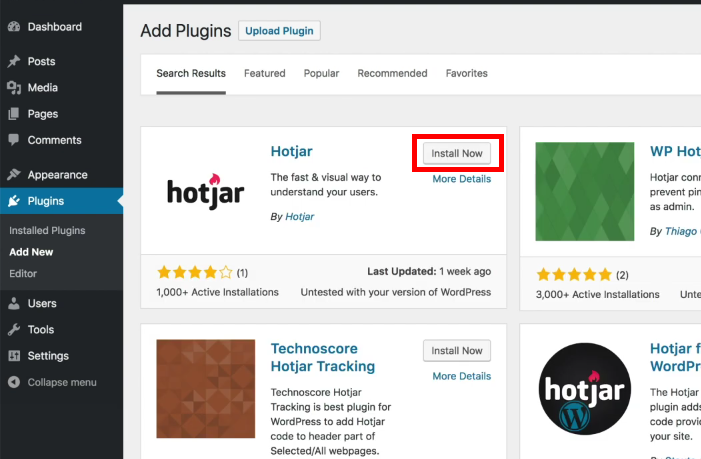Click the Appearance paintbrush icon
The height and width of the screenshot is (459, 701).
pos(14,174)
